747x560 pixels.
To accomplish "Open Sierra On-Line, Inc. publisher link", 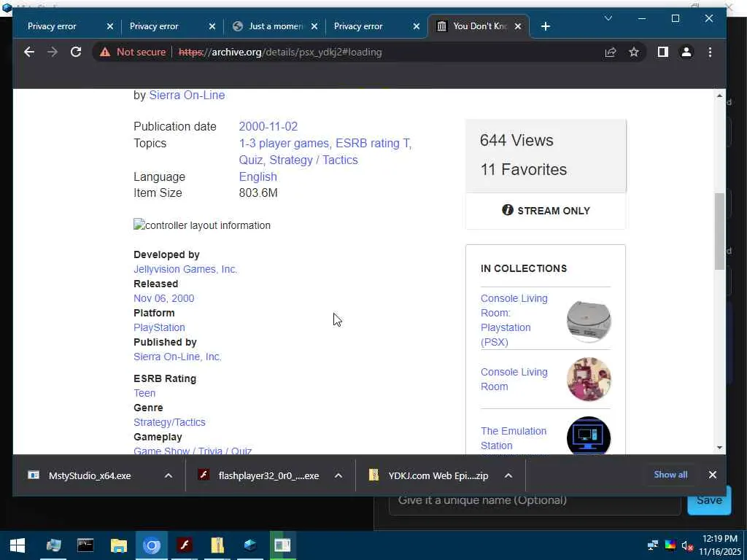I will click(x=177, y=356).
